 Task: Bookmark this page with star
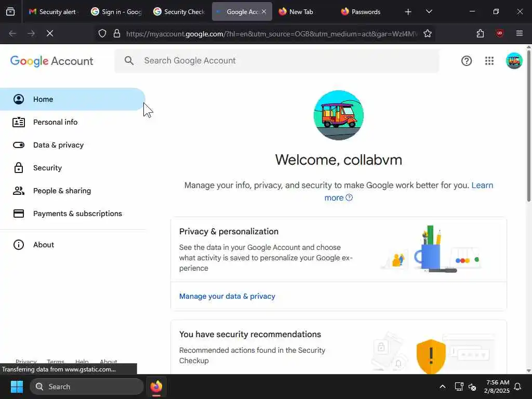(428, 34)
